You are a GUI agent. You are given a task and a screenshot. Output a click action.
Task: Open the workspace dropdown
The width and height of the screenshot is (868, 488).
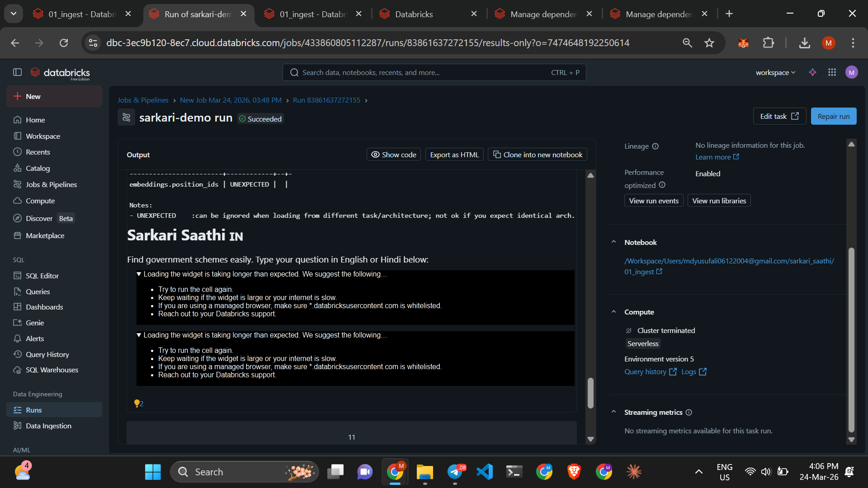(775, 72)
